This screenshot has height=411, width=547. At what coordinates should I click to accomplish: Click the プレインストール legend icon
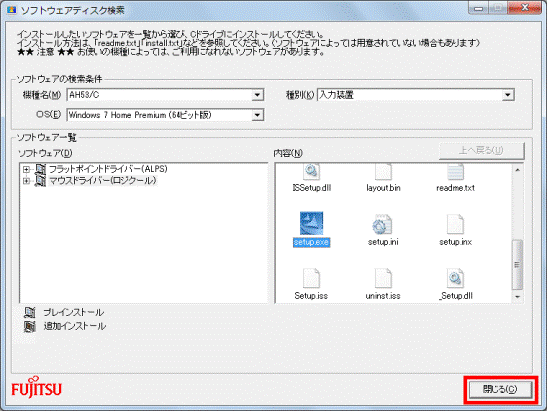click(x=30, y=313)
